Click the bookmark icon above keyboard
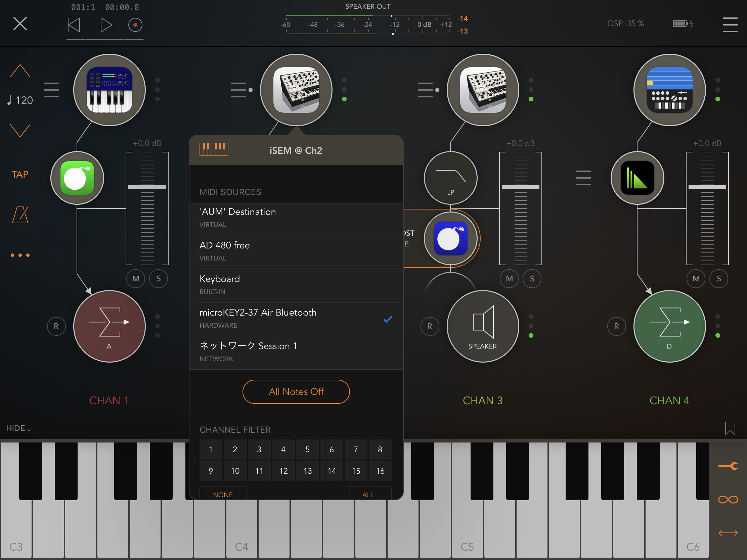 (x=730, y=428)
